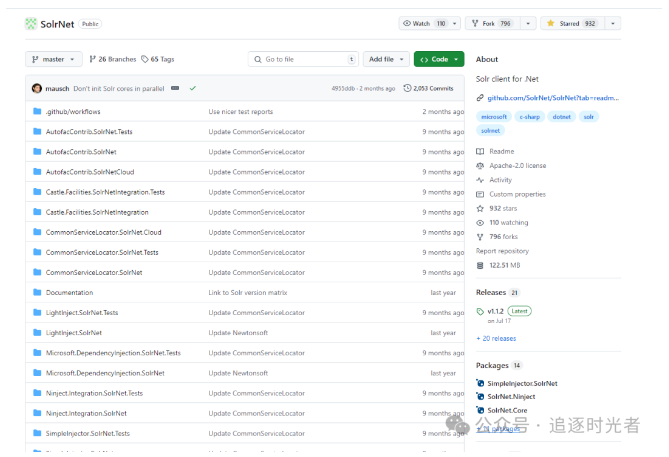Click the SolrNet repository name

57,24
